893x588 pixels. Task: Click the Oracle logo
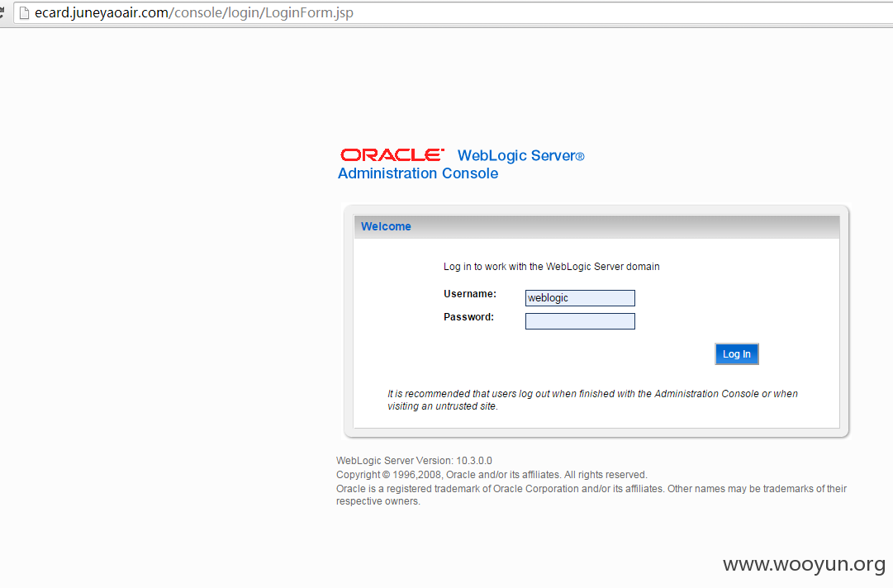[x=392, y=154]
